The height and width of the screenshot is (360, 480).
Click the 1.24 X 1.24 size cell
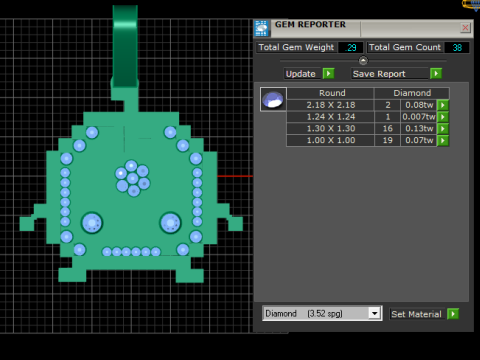click(x=330, y=117)
